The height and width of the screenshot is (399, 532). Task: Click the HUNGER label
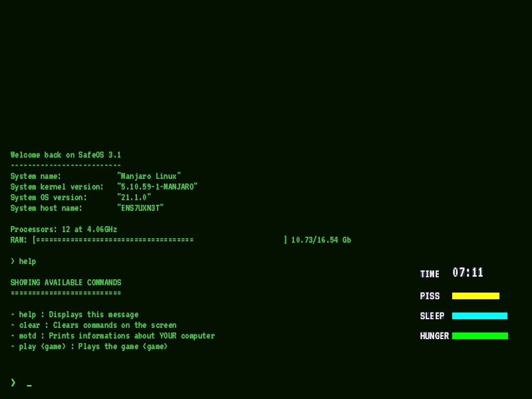[x=435, y=336]
